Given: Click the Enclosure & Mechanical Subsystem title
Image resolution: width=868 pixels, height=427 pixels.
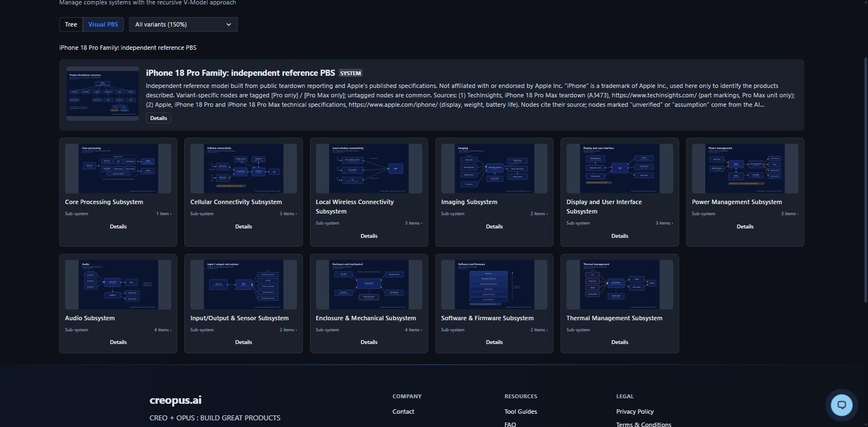Looking at the screenshot, I should coord(366,318).
